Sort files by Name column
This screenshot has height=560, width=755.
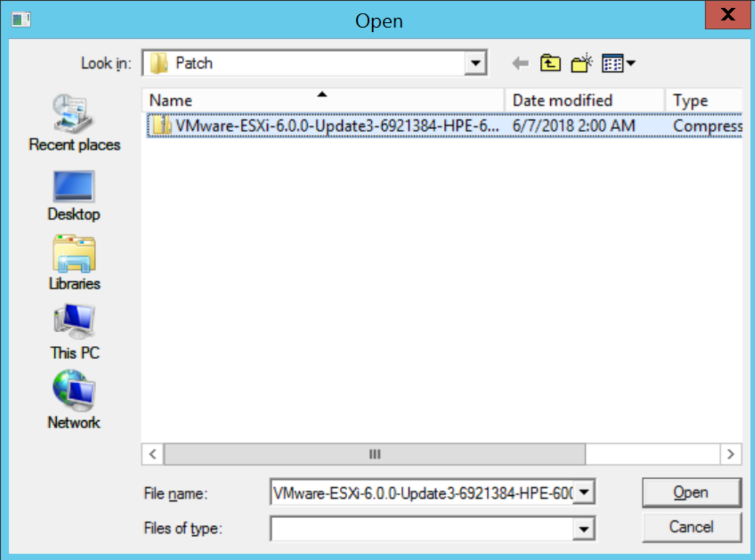(x=322, y=101)
